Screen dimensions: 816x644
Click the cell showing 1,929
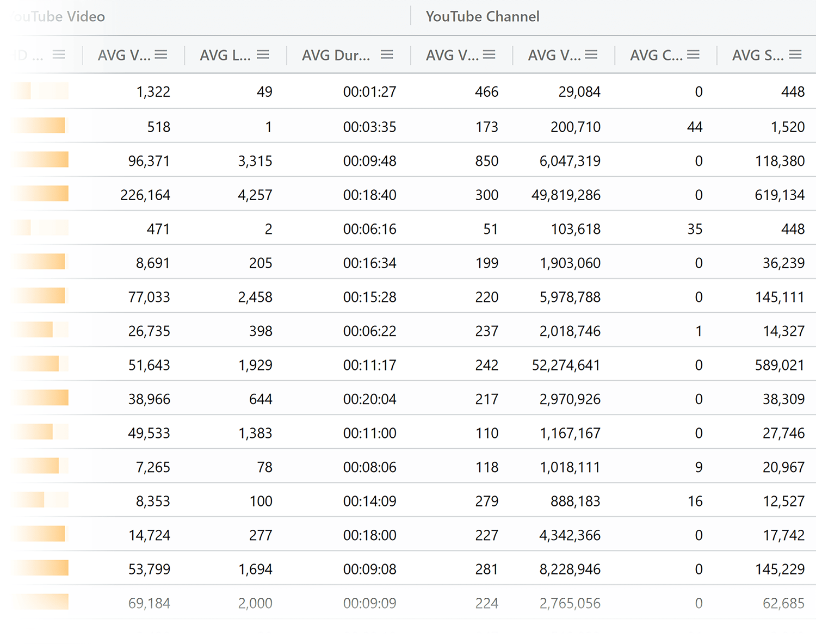pyautogui.click(x=255, y=365)
